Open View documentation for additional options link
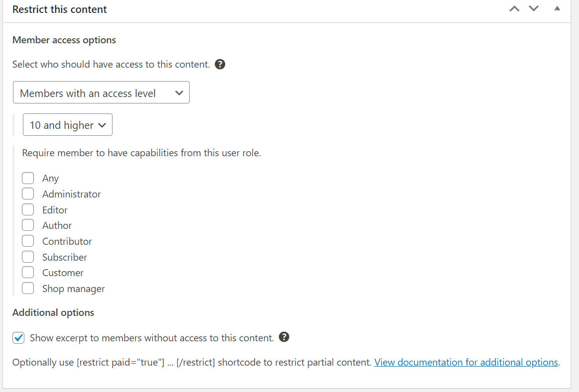 point(466,363)
